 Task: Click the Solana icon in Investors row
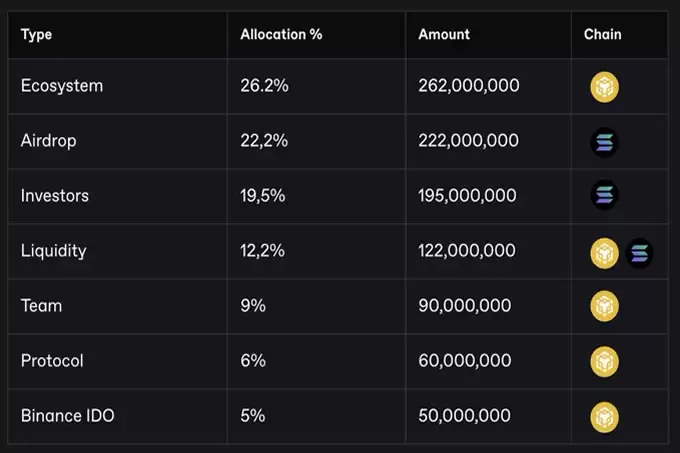pyautogui.click(x=605, y=195)
